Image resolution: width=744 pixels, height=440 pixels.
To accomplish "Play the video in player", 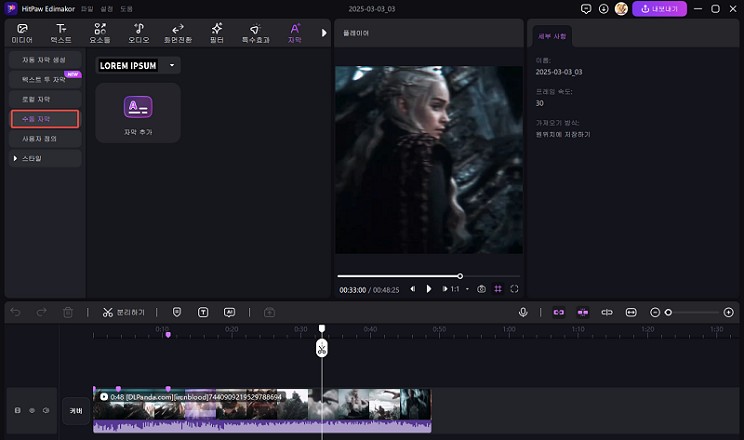I will [x=428, y=289].
